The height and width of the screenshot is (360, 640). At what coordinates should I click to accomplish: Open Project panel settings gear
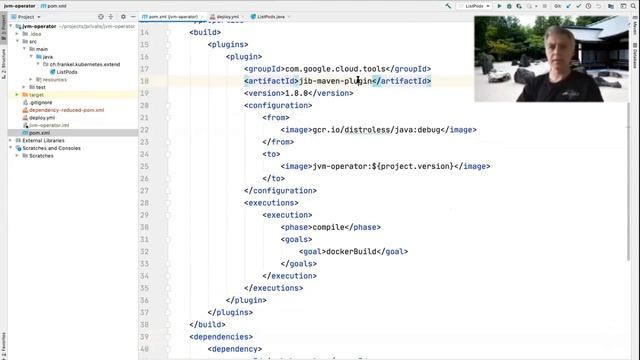(123, 17)
